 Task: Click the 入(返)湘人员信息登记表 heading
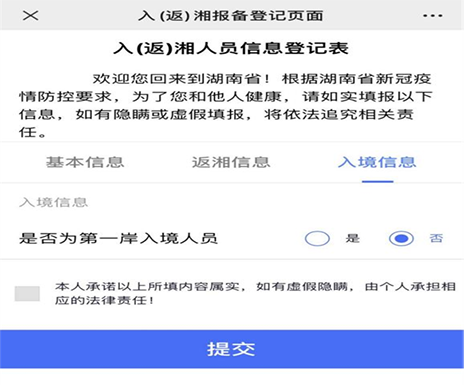coord(231,48)
